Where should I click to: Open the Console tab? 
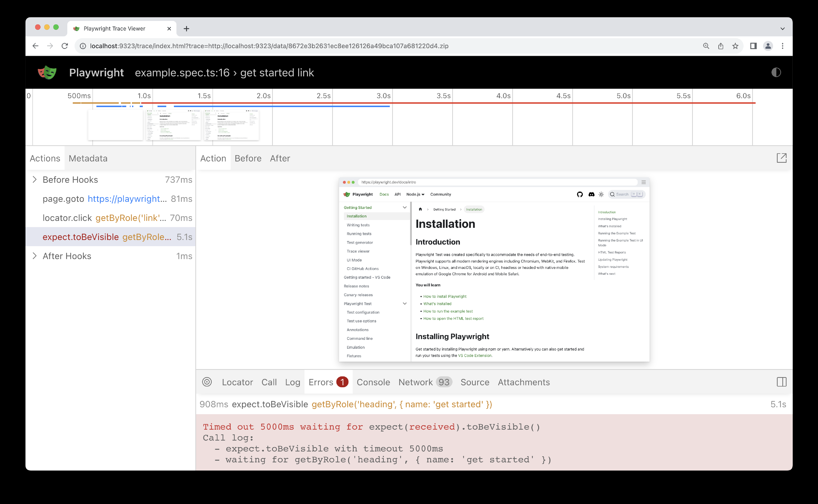click(x=373, y=382)
